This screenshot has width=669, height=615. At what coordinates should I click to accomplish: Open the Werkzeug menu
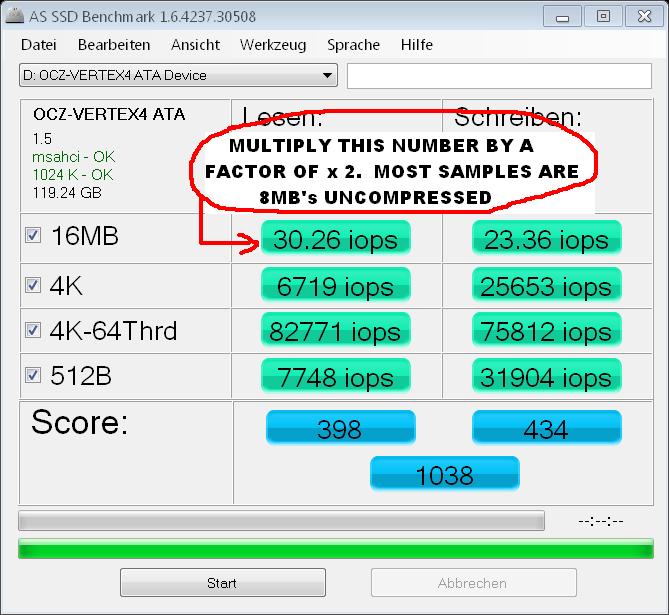[273, 45]
